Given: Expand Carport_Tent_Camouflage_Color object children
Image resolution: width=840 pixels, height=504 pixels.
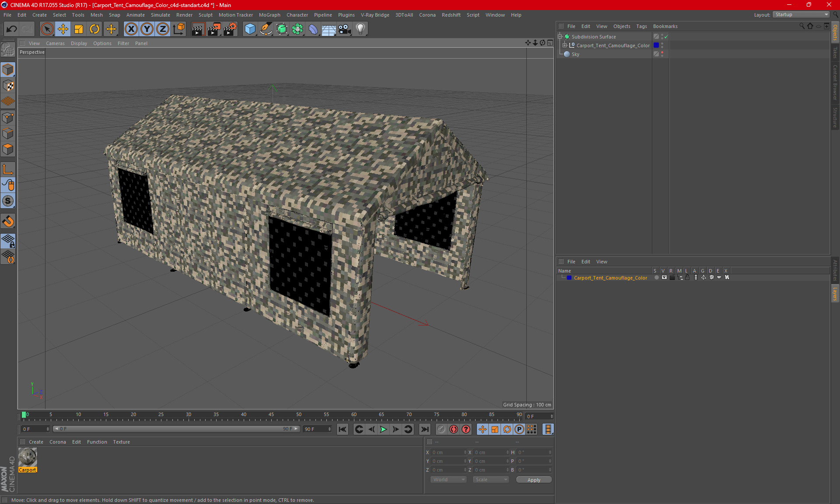Looking at the screenshot, I should pos(565,45).
